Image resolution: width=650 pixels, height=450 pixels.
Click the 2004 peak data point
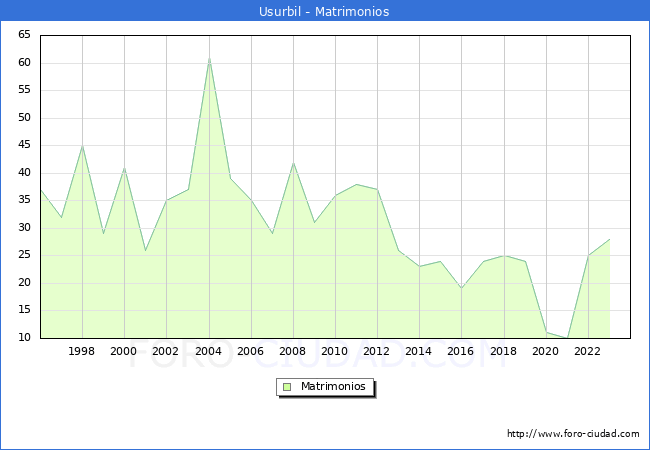point(209,58)
